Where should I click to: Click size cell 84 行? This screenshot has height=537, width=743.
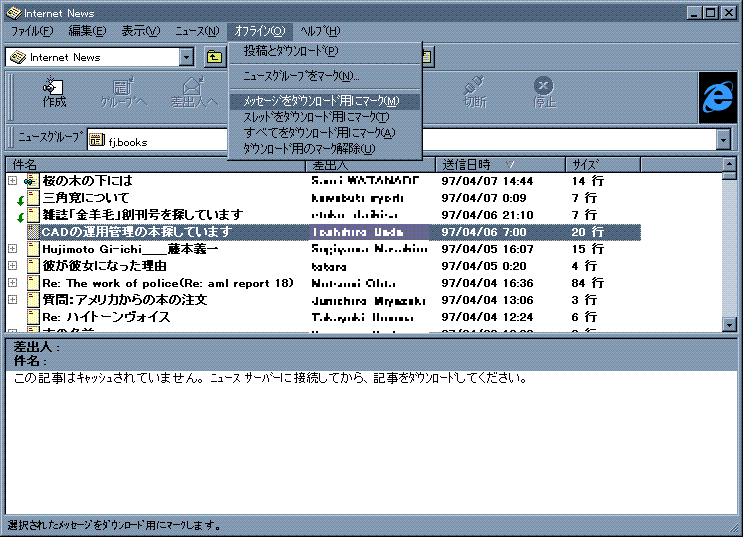click(x=588, y=283)
